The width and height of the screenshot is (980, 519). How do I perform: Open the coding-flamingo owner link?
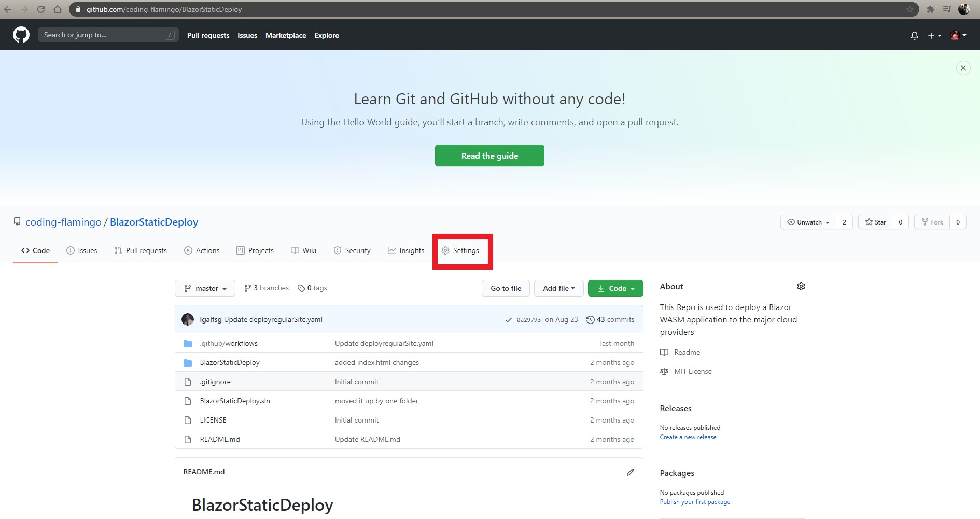point(63,222)
